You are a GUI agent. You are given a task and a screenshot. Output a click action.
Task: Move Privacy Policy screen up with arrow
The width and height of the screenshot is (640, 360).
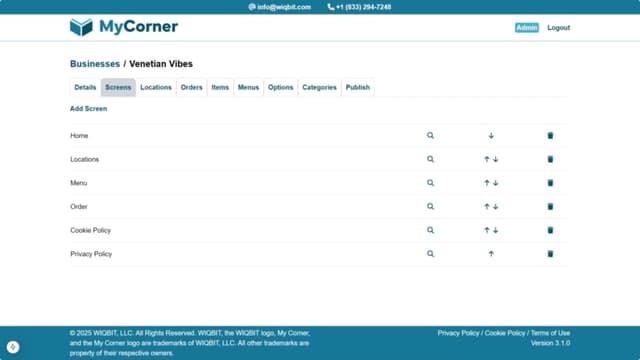[x=491, y=254]
